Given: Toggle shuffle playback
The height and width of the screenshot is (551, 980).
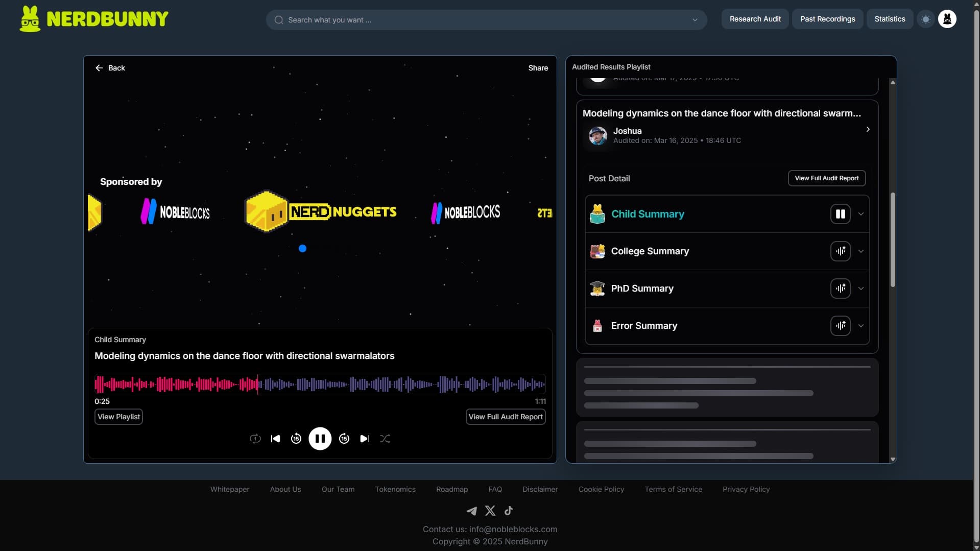Looking at the screenshot, I should 385,439.
